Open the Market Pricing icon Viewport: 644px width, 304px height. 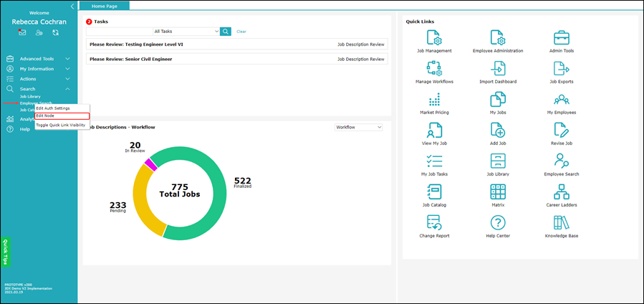pos(434,100)
